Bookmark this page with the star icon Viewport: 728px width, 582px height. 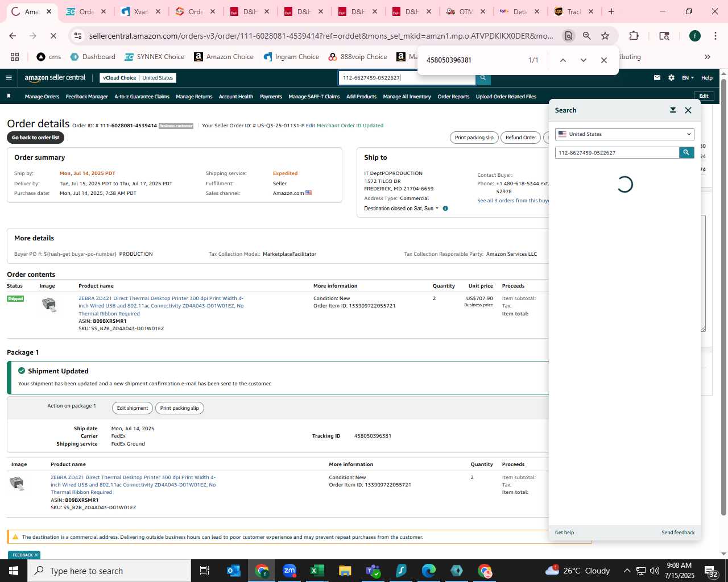[605, 36]
